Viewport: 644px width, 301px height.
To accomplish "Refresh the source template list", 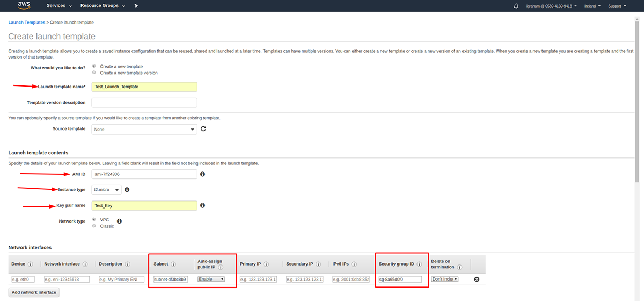I will click(203, 129).
